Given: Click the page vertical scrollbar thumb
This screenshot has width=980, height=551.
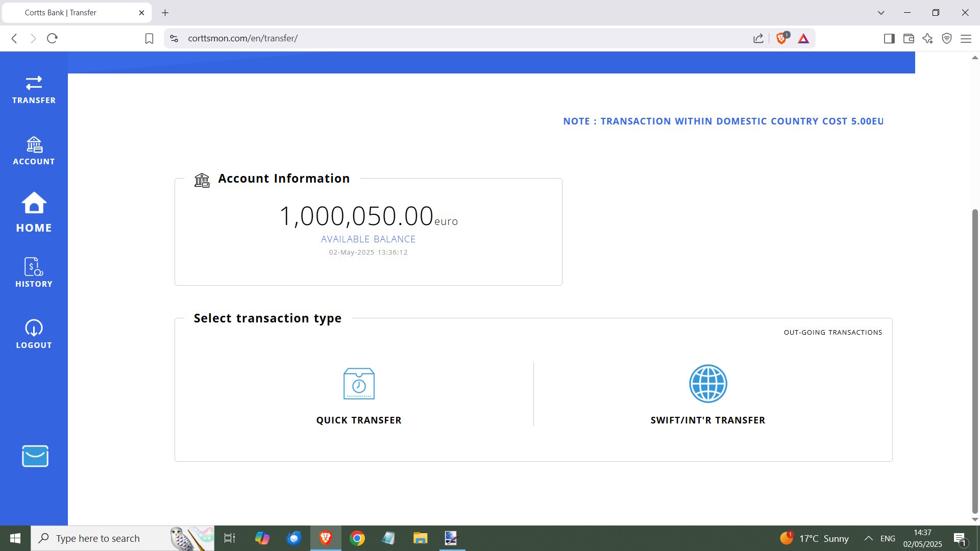Looking at the screenshot, I should [975, 360].
